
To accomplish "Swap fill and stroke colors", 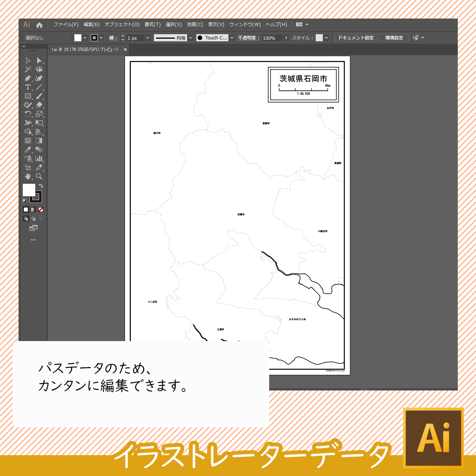I will pos(41,186).
